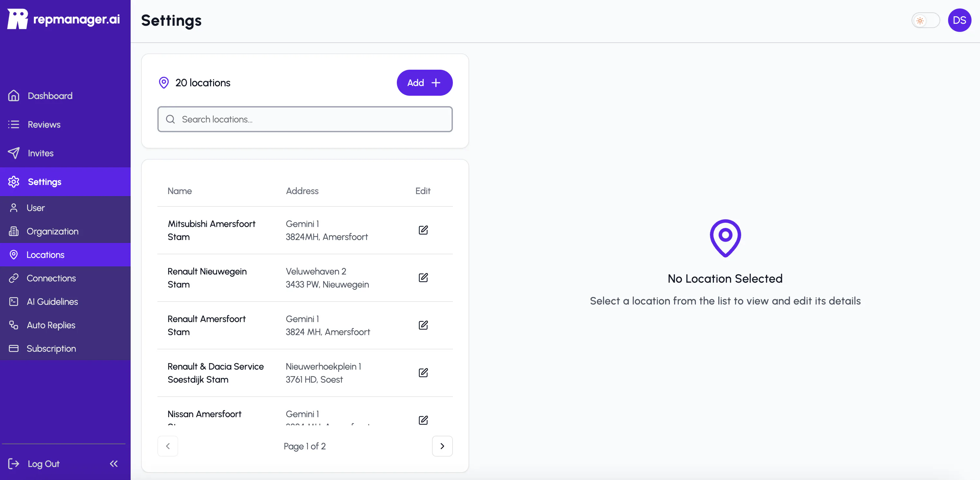This screenshot has height=480, width=980.
Task: Edit Renault Nieuwegein Stam location
Action: point(423,278)
